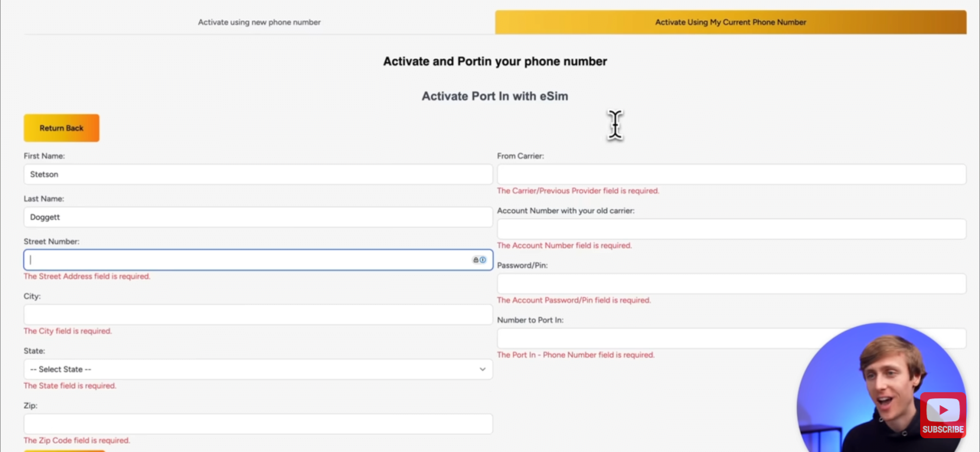Click into the From Carrier input field
The width and height of the screenshot is (980, 452).
pos(732,174)
